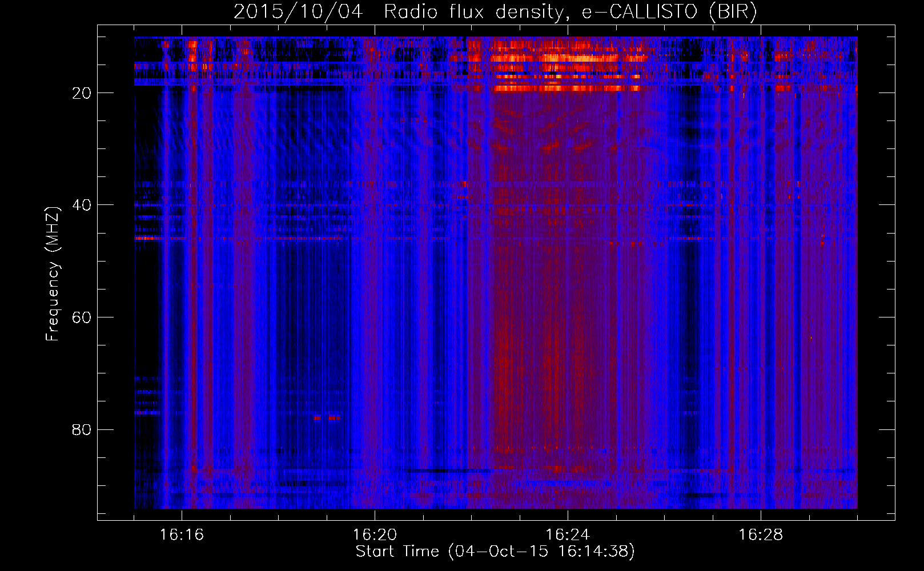Screen dimensions: 924x571
Task: Click the 16:28 time tick label
Action: [761, 535]
